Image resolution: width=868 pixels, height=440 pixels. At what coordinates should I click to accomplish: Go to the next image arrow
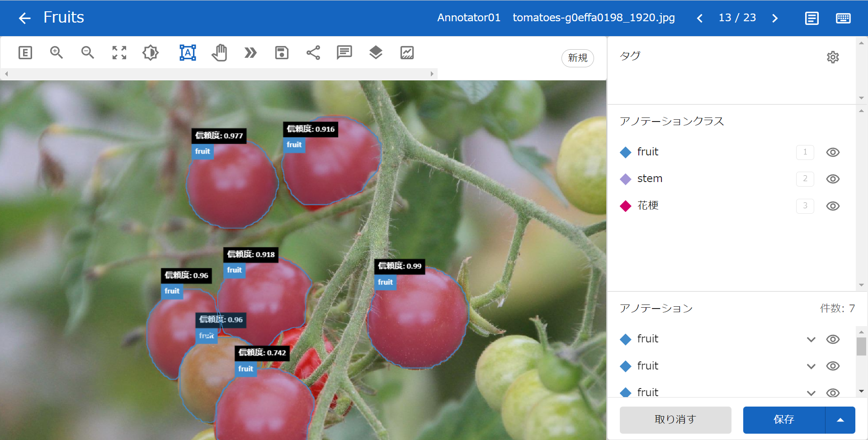(775, 18)
